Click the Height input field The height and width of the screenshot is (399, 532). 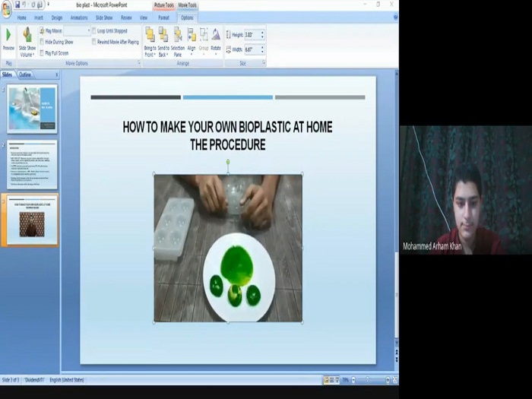(x=252, y=35)
